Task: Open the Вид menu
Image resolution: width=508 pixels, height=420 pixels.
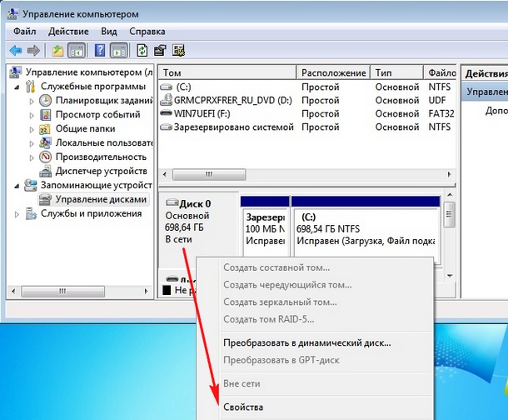Action: click(x=109, y=32)
